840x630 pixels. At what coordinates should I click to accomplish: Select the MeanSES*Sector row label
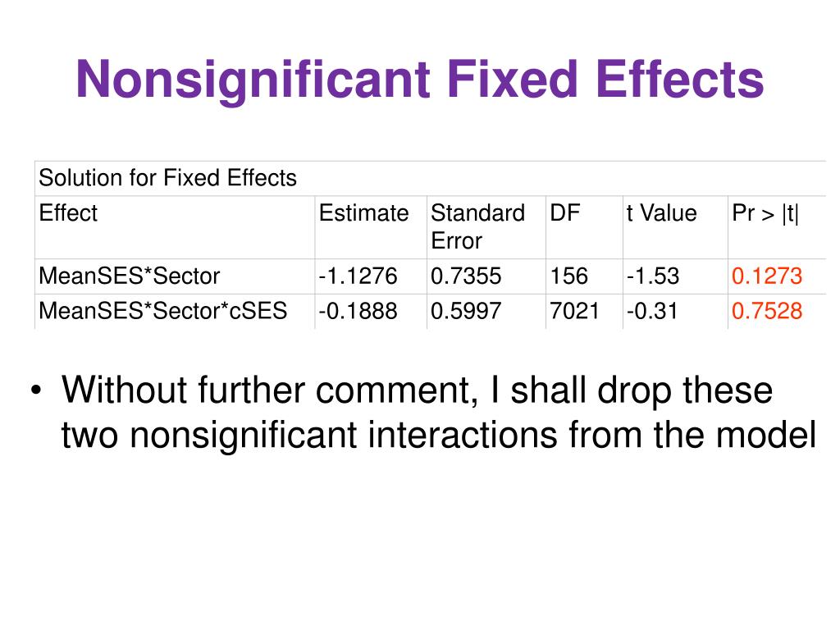point(129,276)
